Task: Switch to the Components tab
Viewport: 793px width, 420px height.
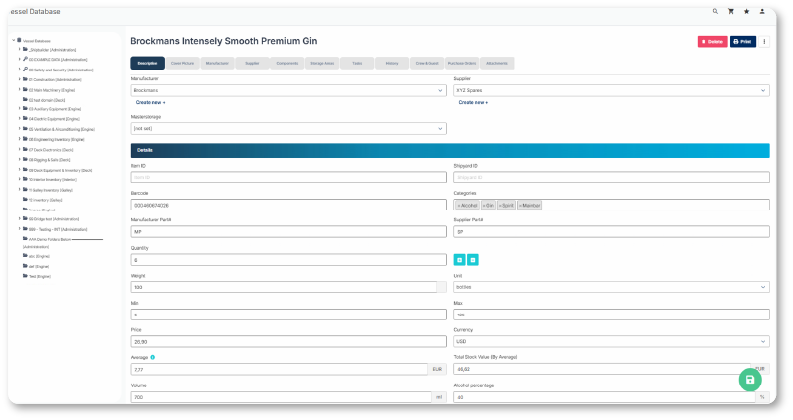Action: pyautogui.click(x=287, y=63)
